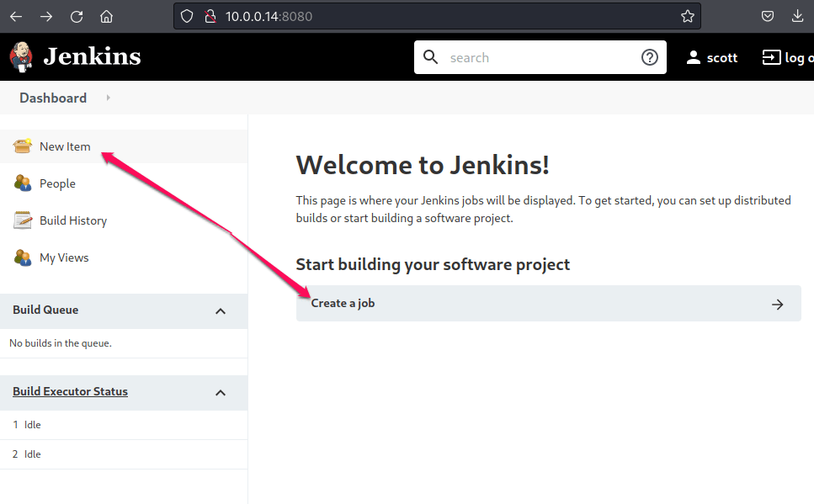This screenshot has height=504, width=814.
Task: Click the arrow icon on Create a job
Action: pos(777,305)
